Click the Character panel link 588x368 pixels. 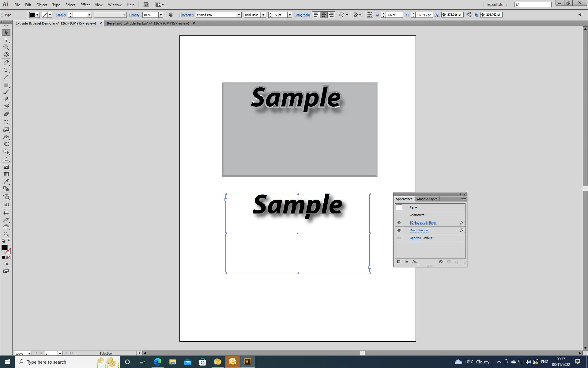(x=186, y=15)
